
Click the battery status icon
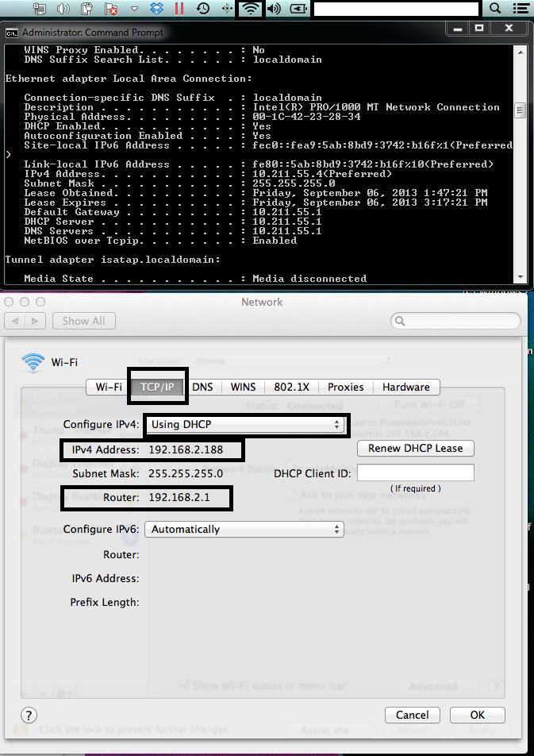(298, 10)
